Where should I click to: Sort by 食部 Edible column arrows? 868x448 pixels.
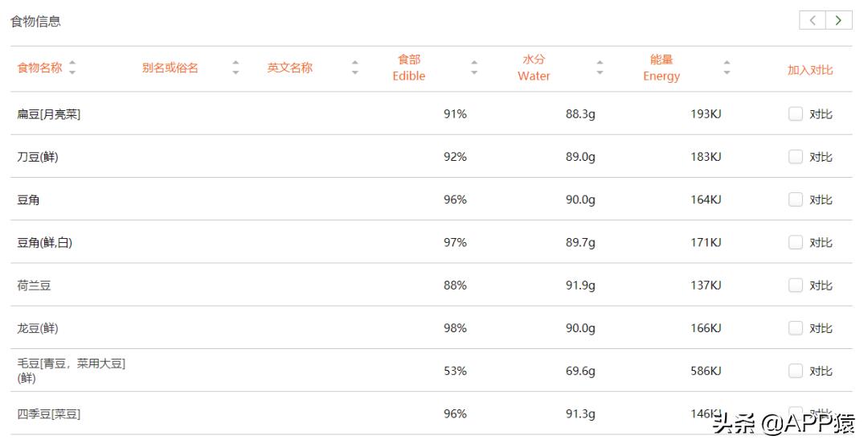[474, 68]
